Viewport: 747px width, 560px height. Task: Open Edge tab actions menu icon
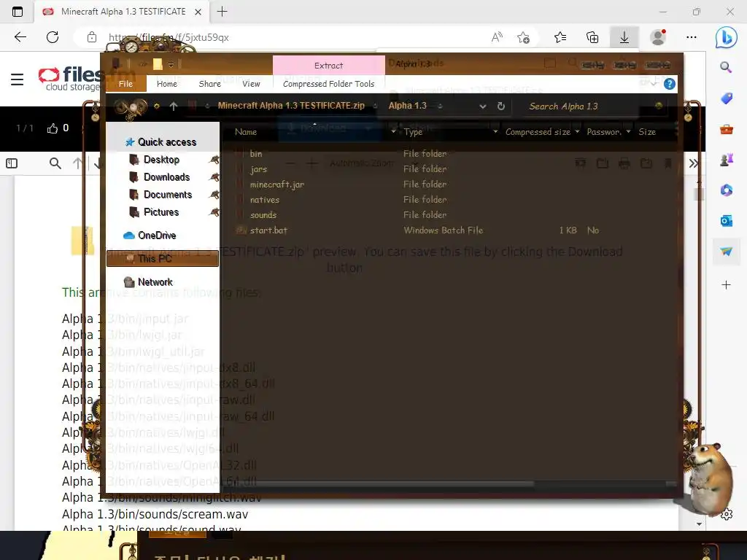coord(18,12)
